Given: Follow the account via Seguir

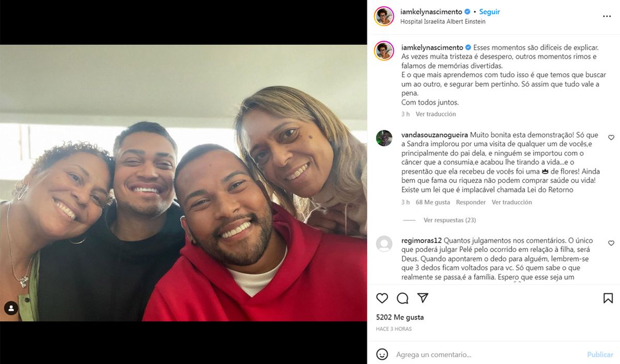Looking at the screenshot, I should [x=489, y=11].
